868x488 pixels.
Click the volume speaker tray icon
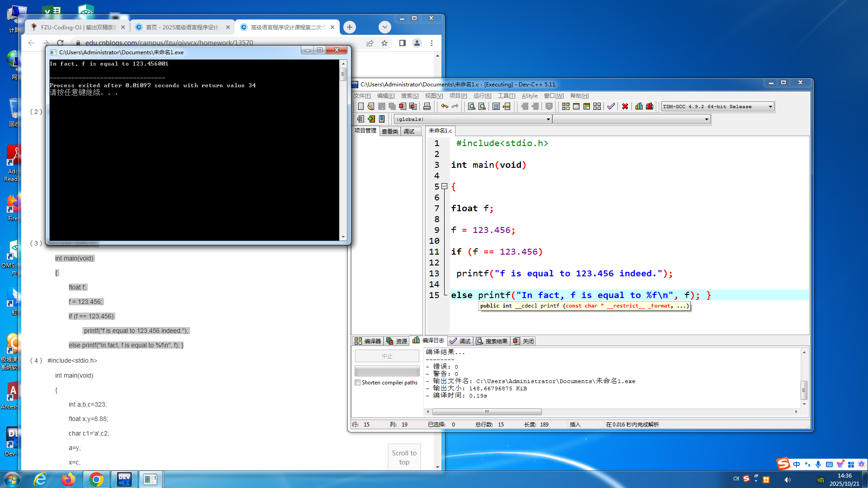coord(787,479)
